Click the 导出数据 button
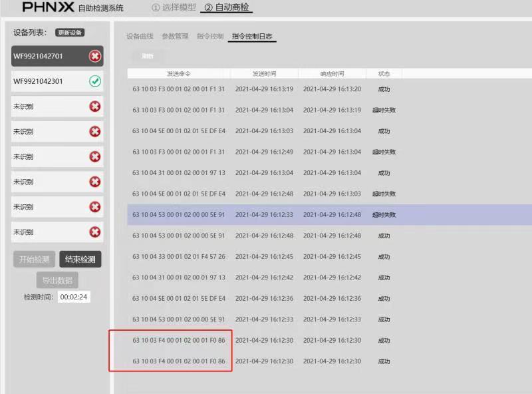The image size is (532, 394). tap(57, 280)
